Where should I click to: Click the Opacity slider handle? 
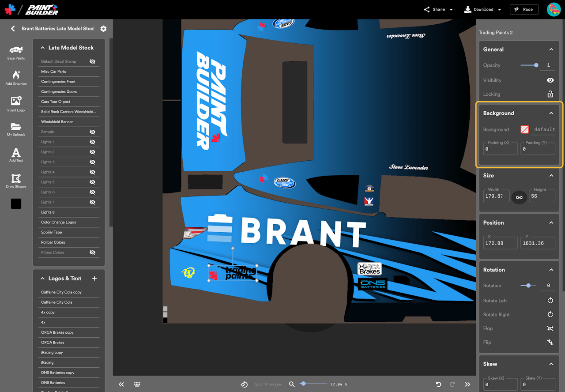coord(536,65)
